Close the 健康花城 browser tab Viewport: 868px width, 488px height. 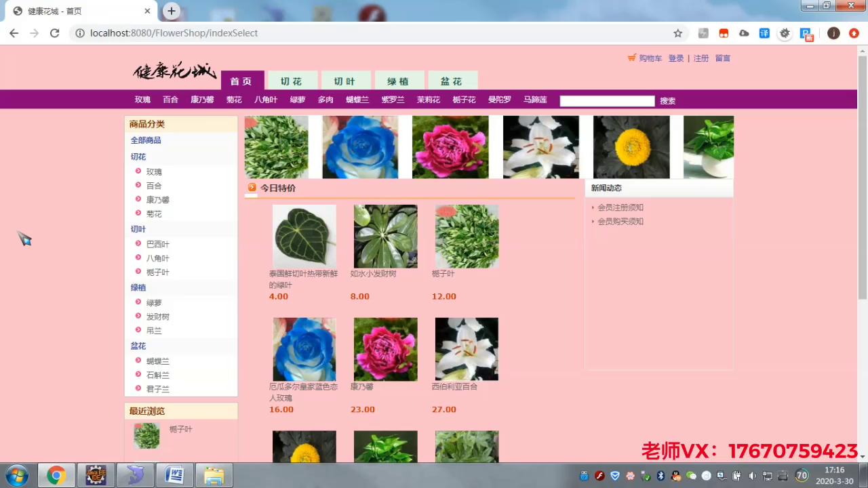(148, 11)
